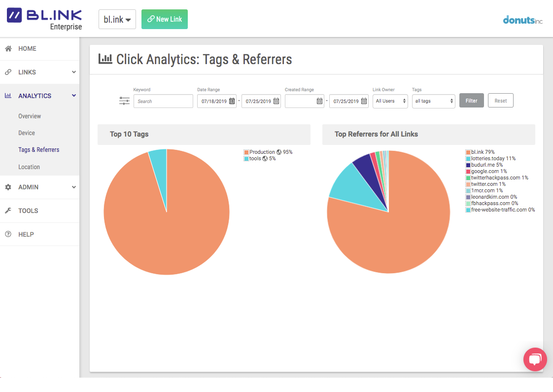Click the Help question mark icon

point(8,235)
